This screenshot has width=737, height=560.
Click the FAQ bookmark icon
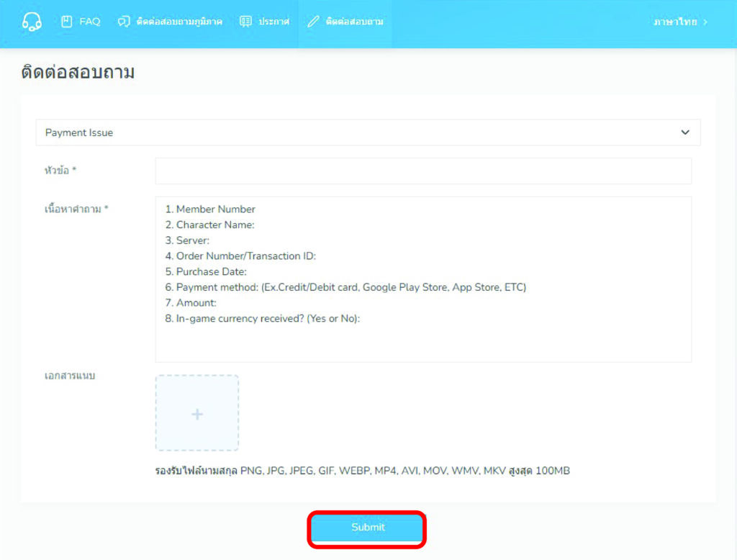pos(67,22)
